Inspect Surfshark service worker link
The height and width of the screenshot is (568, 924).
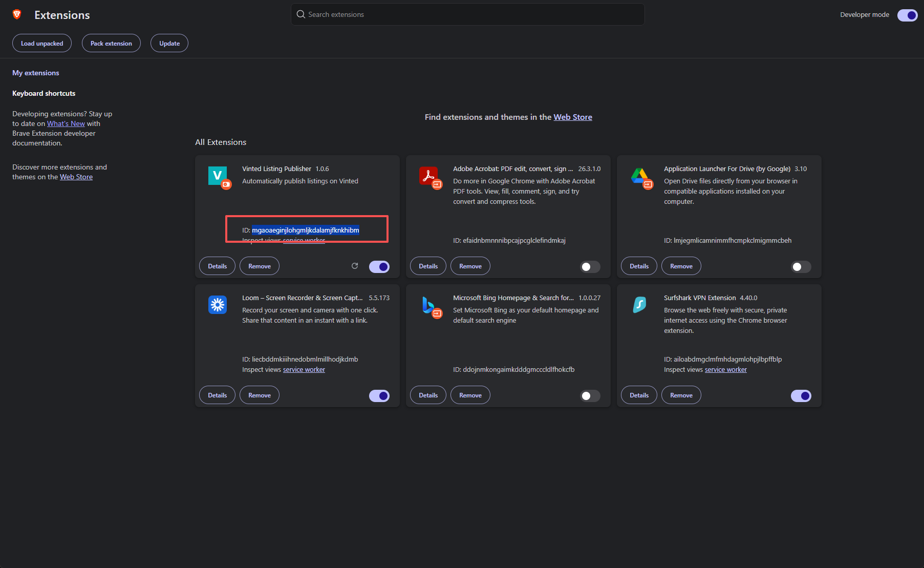726,369
